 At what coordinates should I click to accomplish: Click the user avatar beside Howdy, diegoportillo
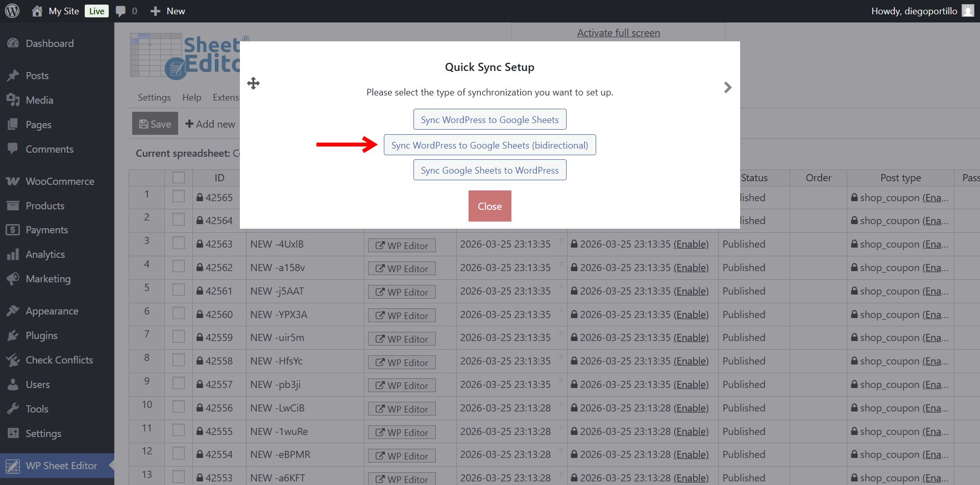(x=968, y=11)
